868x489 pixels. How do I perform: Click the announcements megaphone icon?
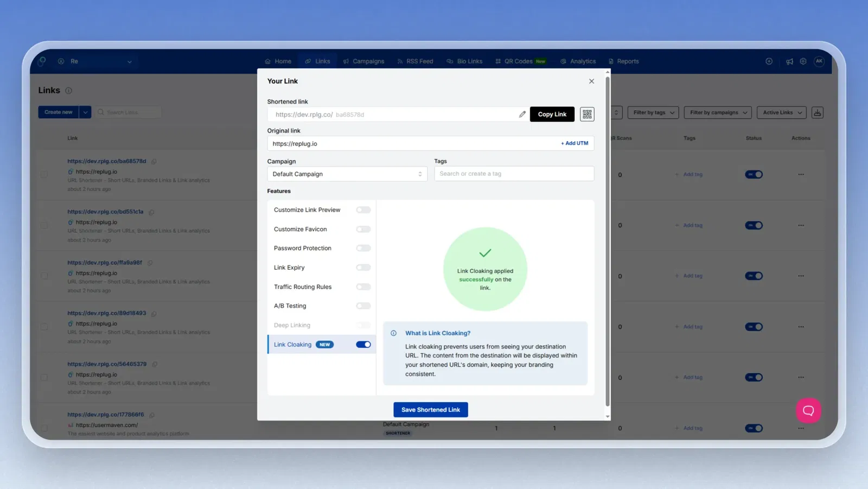click(789, 61)
